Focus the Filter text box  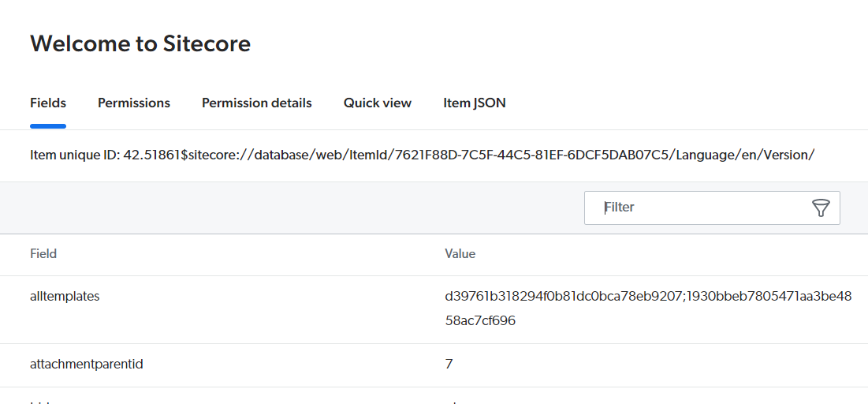[712, 208]
